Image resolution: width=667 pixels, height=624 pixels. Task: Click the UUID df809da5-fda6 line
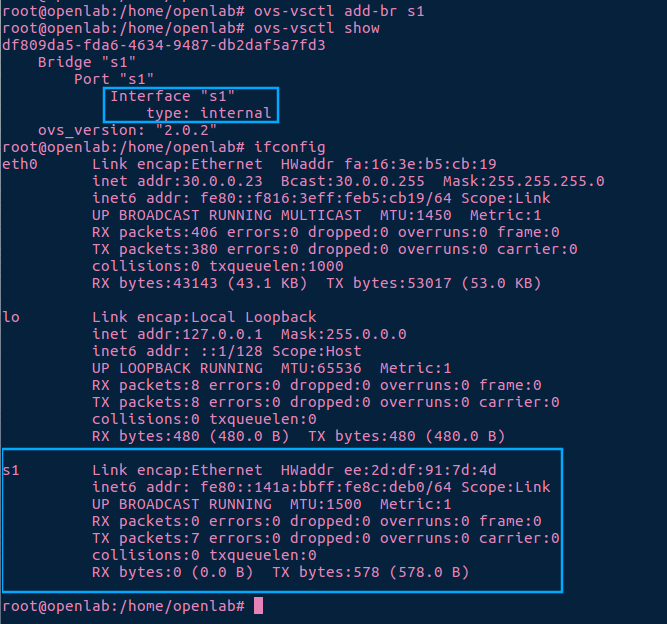click(x=164, y=45)
